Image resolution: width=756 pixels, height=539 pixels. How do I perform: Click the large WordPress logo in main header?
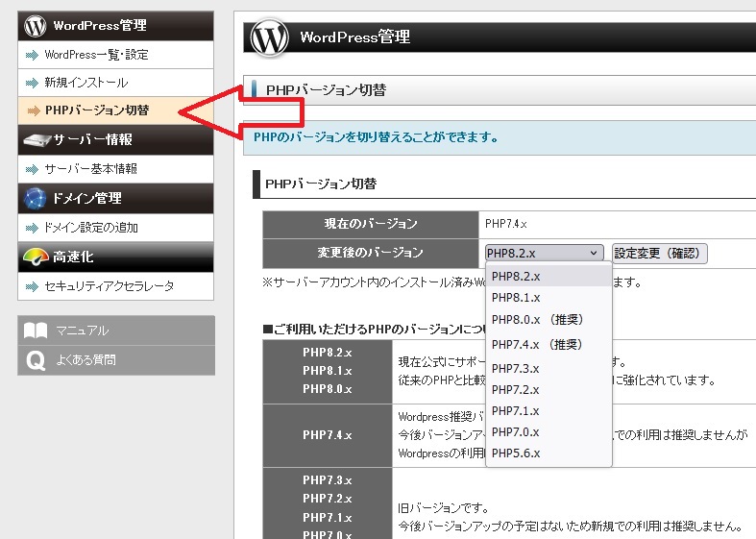pyautogui.click(x=270, y=37)
